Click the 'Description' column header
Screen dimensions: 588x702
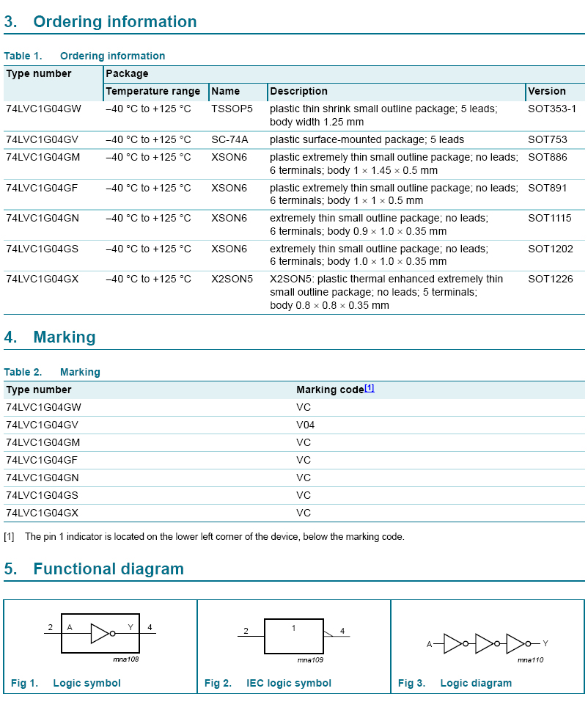pyautogui.click(x=298, y=92)
